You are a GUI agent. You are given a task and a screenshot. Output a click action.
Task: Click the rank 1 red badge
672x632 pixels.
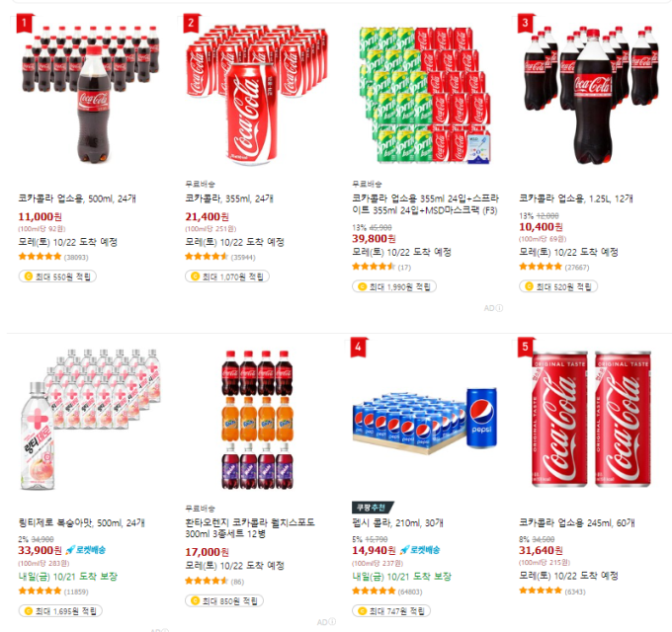25,23
